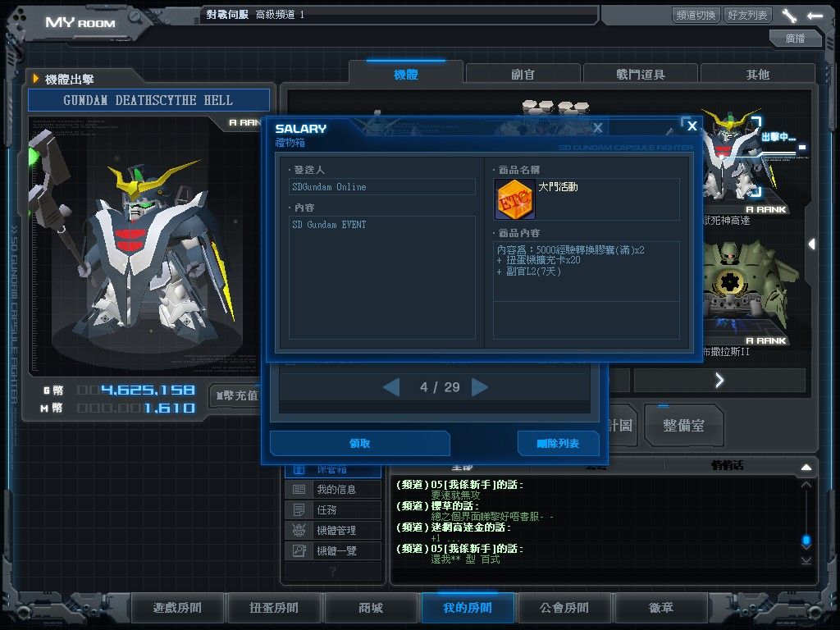Collapse the chat panel with up triangle
Screen dimensions: 840x630
pos(806,467)
